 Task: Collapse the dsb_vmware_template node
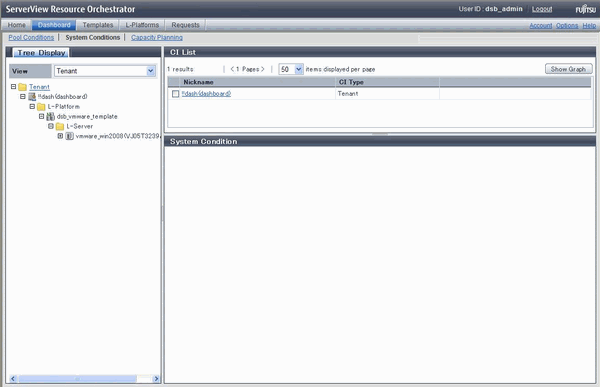(41, 116)
